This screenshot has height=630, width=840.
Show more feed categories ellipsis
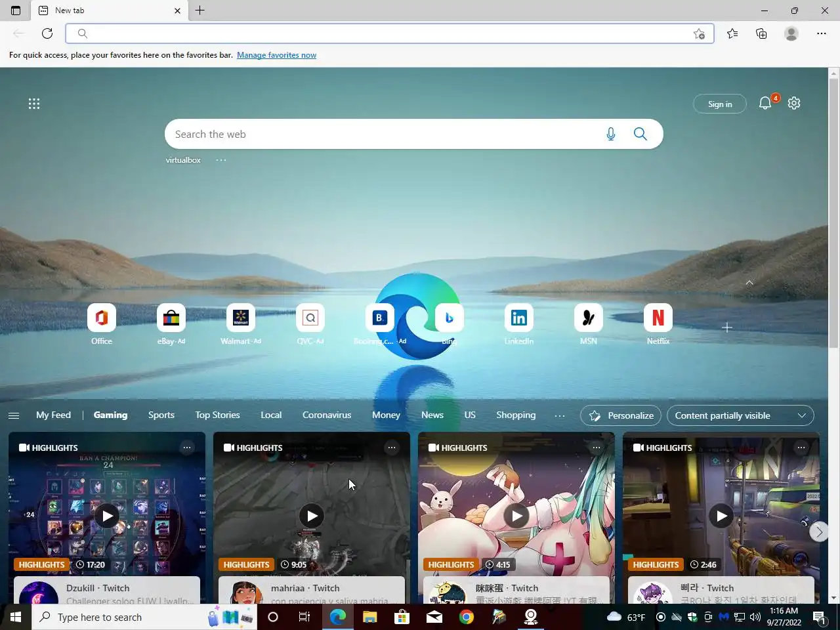click(x=560, y=415)
